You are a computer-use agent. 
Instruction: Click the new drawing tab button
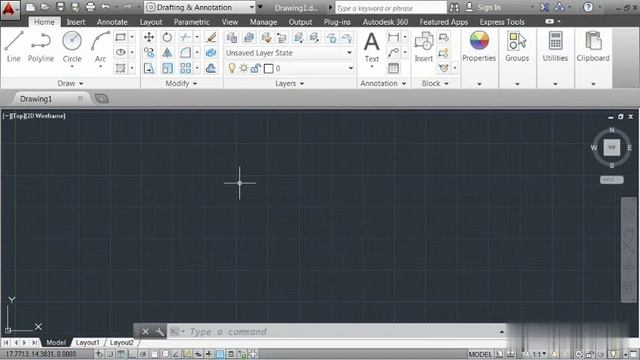(x=102, y=98)
